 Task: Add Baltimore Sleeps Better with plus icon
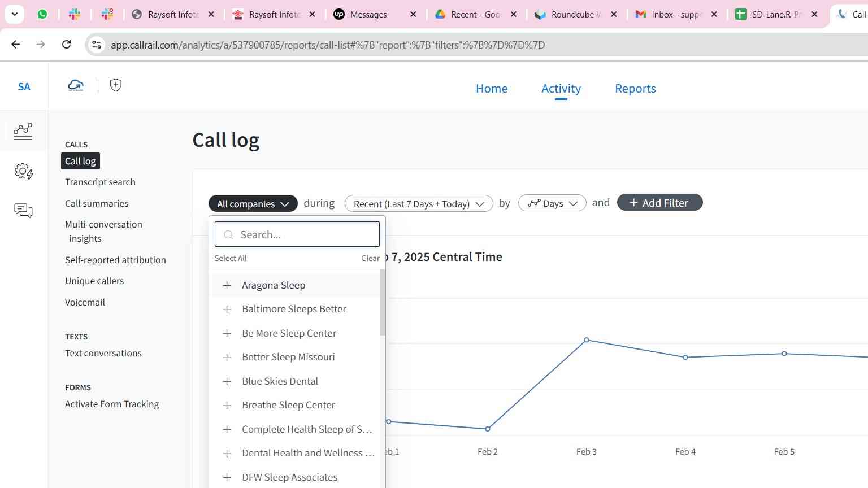pos(227,310)
